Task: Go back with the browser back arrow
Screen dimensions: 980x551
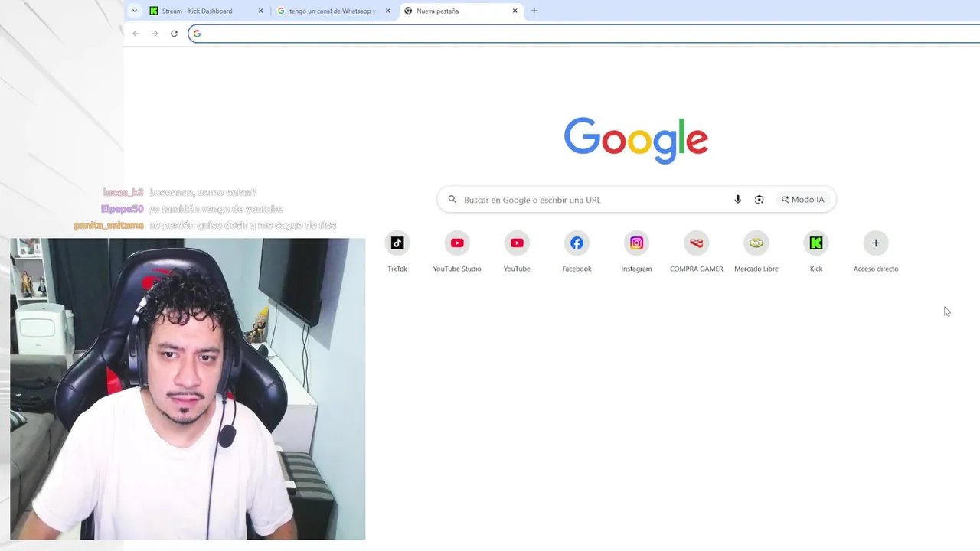Action: (136, 34)
